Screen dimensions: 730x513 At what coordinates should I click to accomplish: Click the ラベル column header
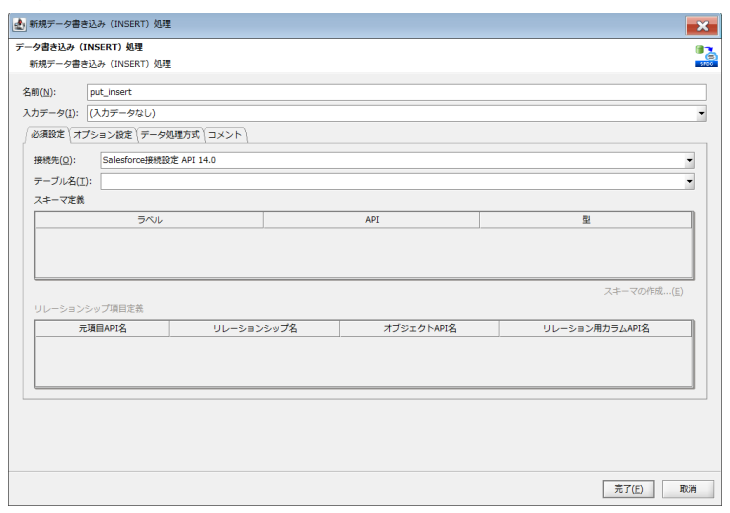pos(149,220)
